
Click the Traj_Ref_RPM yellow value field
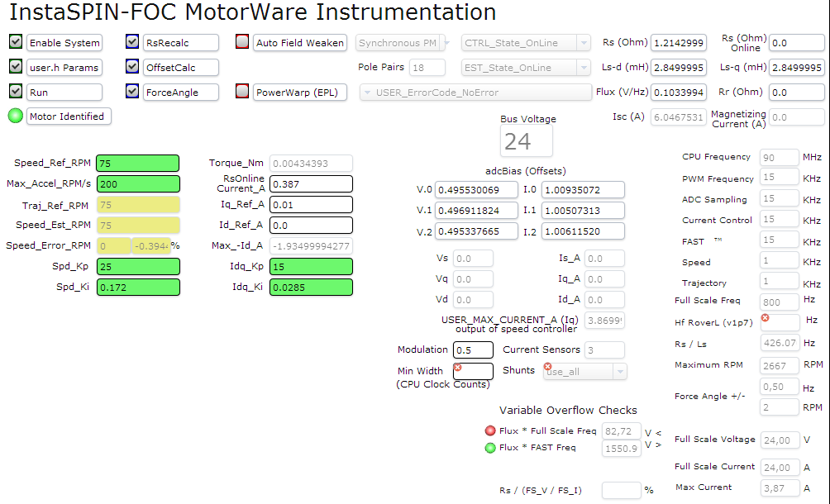137,205
